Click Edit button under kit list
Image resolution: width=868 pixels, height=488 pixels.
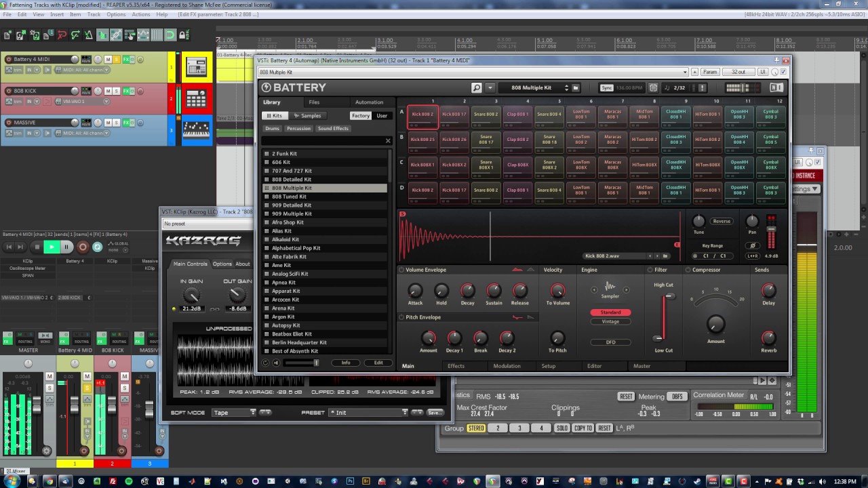[x=378, y=363]
